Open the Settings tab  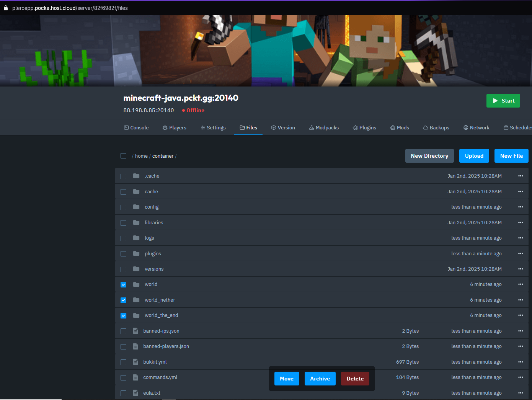(x=213, y=128)
